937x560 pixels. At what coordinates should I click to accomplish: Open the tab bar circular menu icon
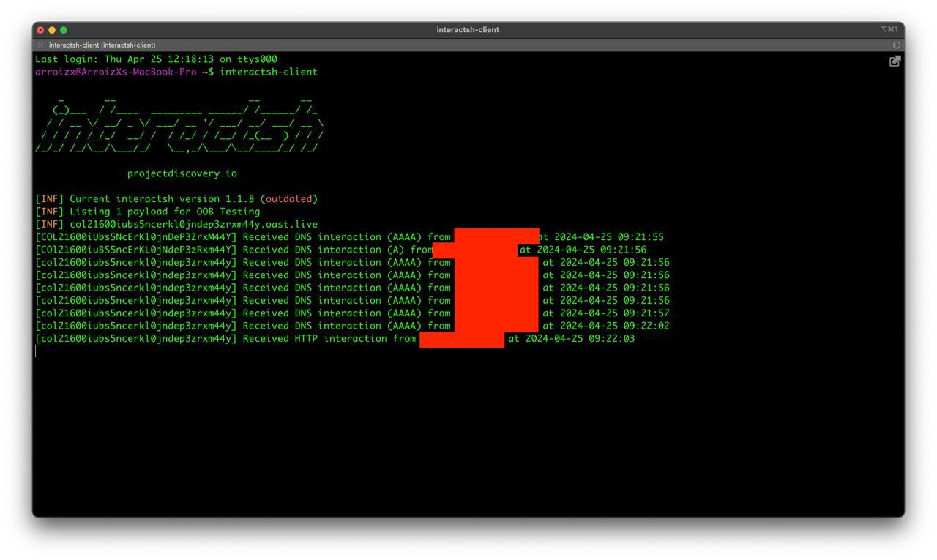[897, 45]
